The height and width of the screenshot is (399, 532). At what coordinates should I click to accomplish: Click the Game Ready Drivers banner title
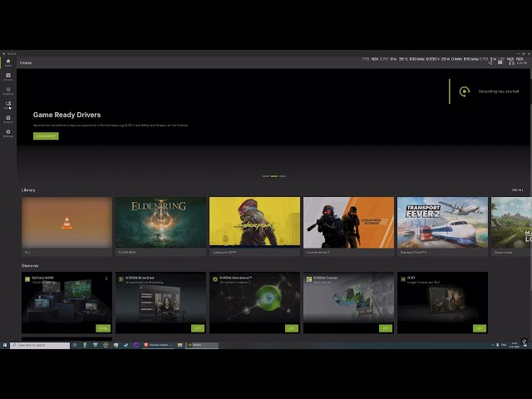(66, 115)
